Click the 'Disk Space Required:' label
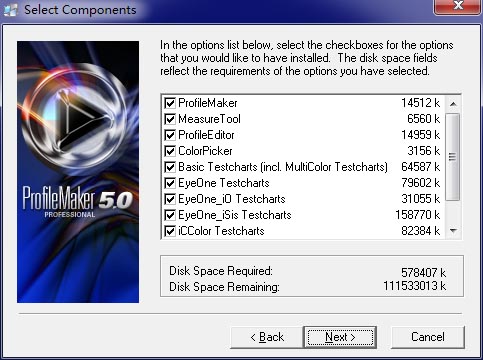 pos(221,271)
